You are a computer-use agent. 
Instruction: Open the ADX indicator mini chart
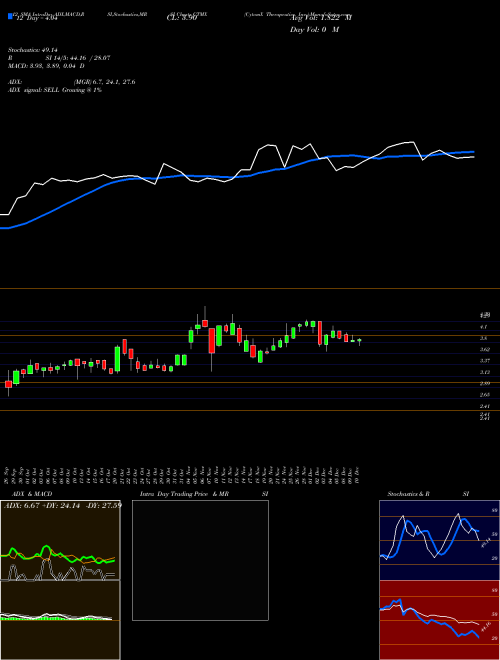[60, 540]
